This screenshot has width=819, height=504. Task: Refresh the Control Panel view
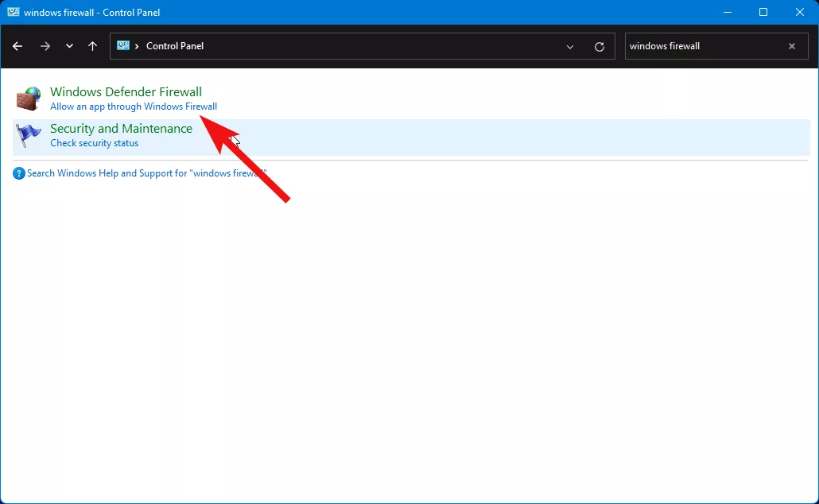(x=599, y=46)
